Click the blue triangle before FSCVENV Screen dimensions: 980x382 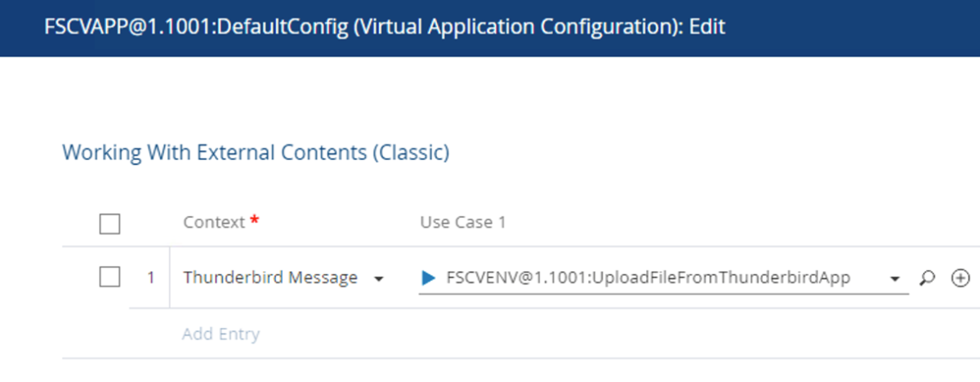(x=429, y=278)
